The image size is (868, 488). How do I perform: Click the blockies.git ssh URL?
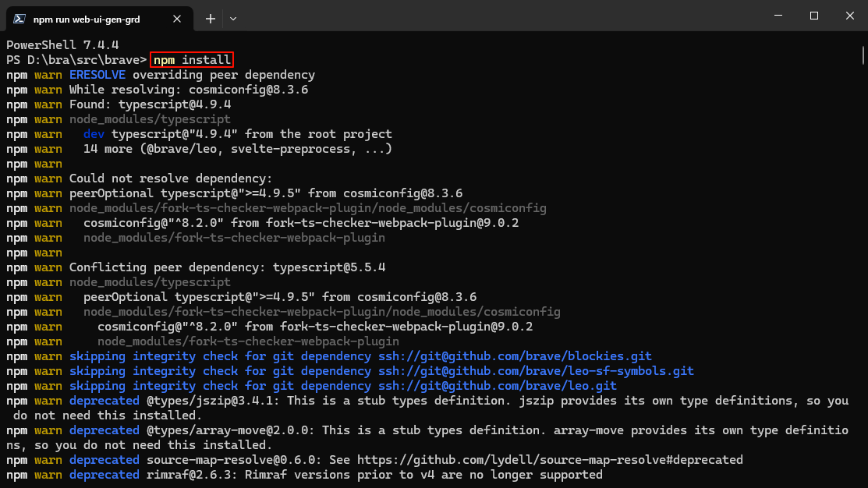tap(515, 356)
